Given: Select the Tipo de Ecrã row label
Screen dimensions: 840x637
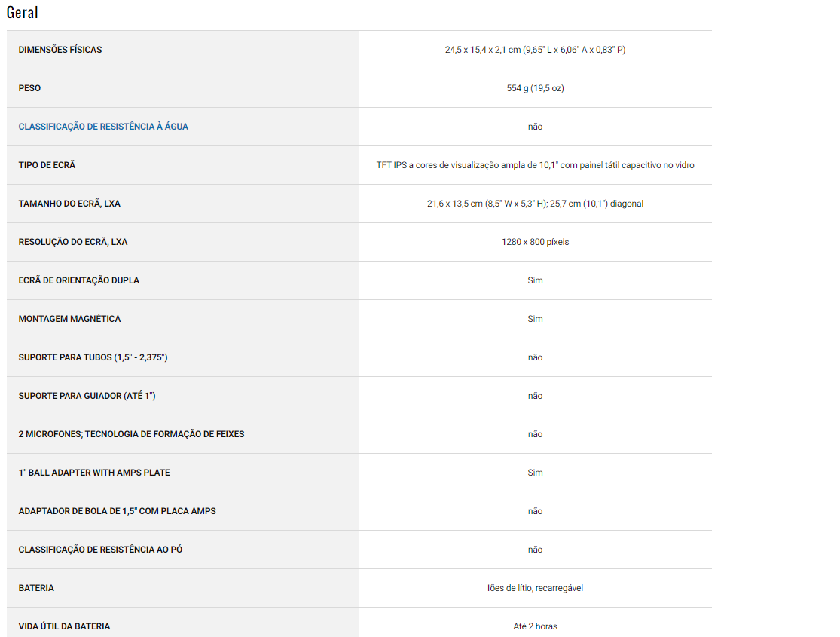Looking at the screenshot, I should pos(47,165).
